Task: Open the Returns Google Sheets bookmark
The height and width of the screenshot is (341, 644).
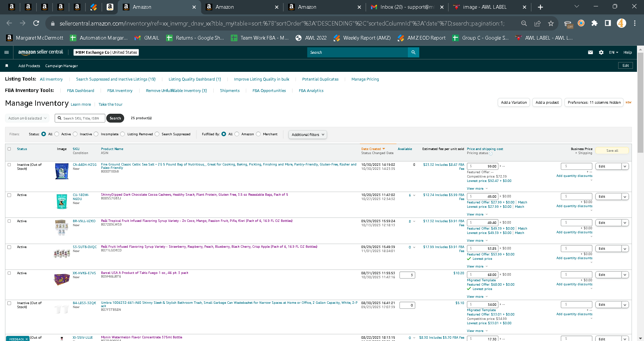Action: [195, 38]
